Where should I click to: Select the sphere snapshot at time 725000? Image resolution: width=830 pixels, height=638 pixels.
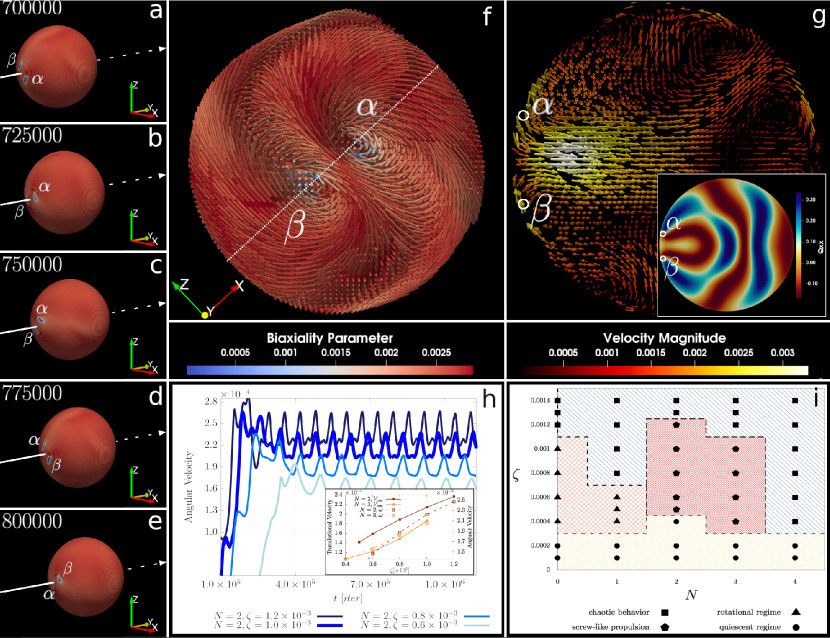[64, 192]
